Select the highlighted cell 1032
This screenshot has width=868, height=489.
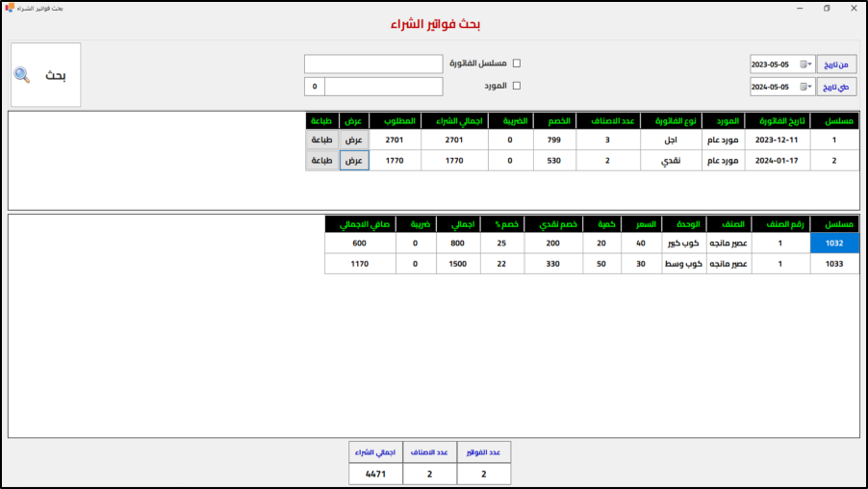pos(834,244)
